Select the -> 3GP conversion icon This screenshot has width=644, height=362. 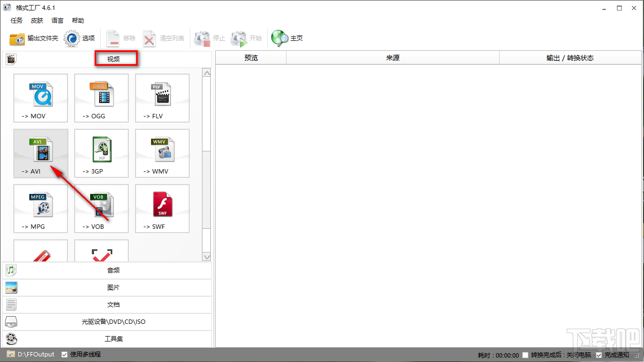[x=101, y=154]
